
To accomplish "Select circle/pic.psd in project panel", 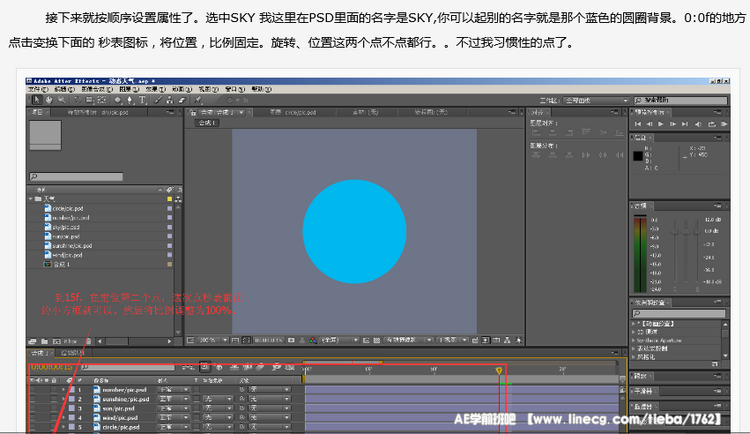I will pyautogui.click(x=68, y=209).
